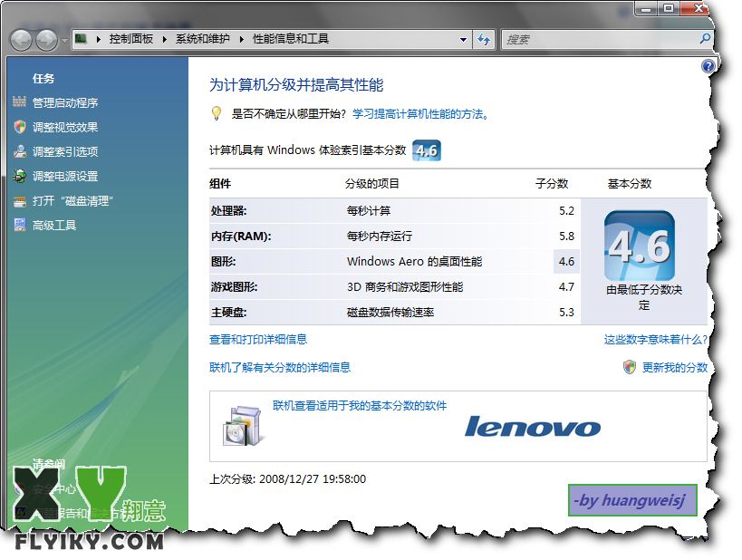Open 管理启动程序 from the task sidebar
The width and height of the screenshot is (742, 560).
click(64, 103)
